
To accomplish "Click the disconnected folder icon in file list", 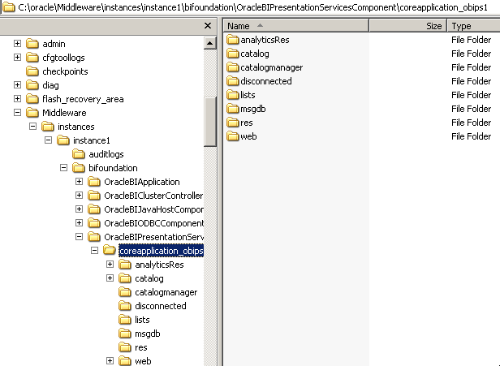I will pos(233,81).
